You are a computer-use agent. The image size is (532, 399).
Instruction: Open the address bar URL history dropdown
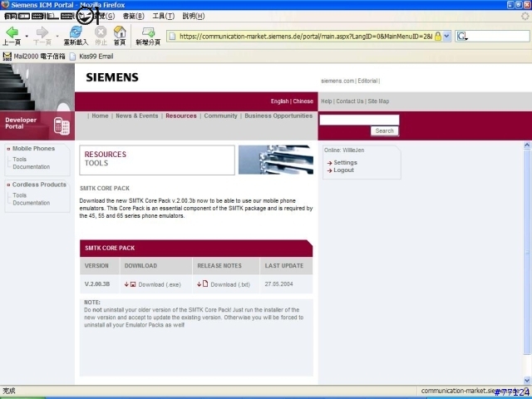447,36
